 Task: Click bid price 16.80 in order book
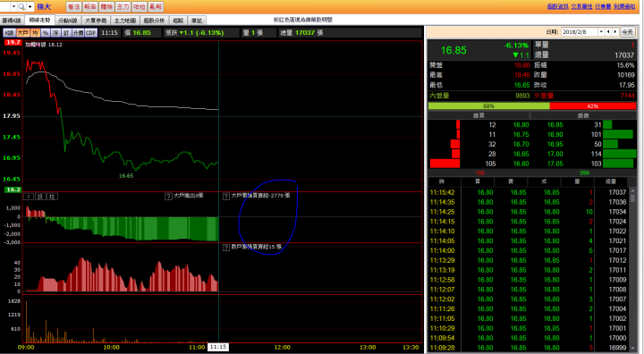[521, 125]
